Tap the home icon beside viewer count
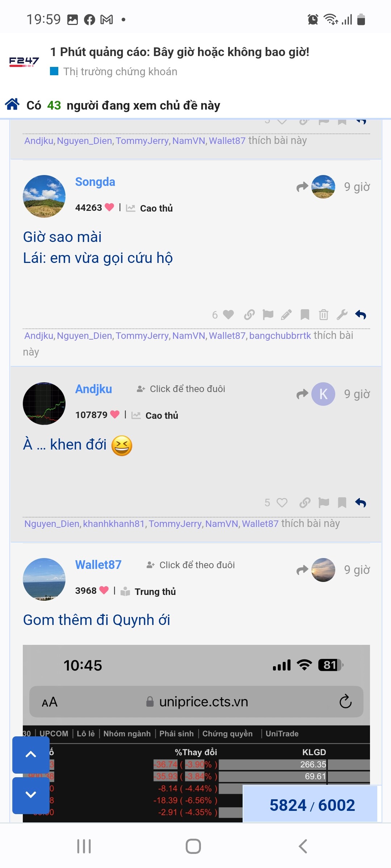 coord(12,104)
